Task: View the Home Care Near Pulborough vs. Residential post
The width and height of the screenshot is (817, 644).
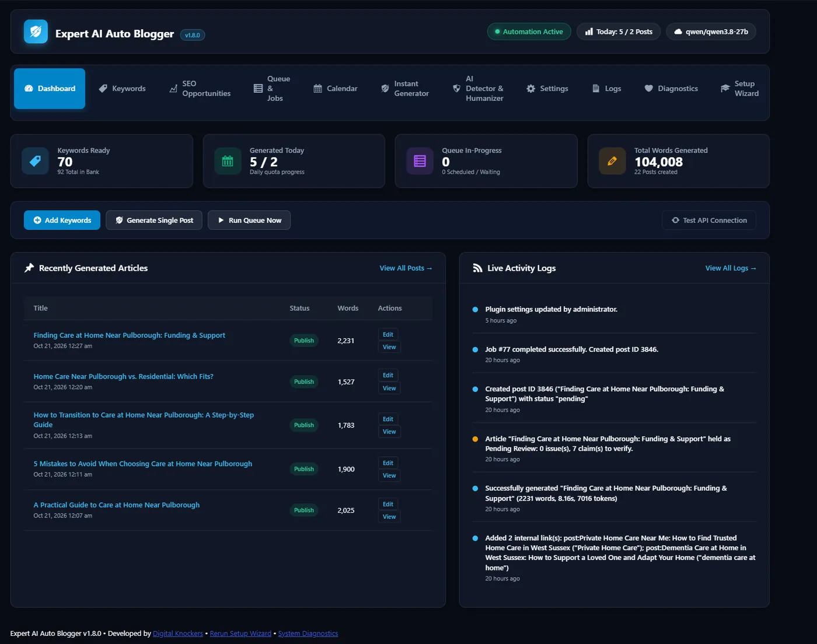Action: (x=389, y=388)
